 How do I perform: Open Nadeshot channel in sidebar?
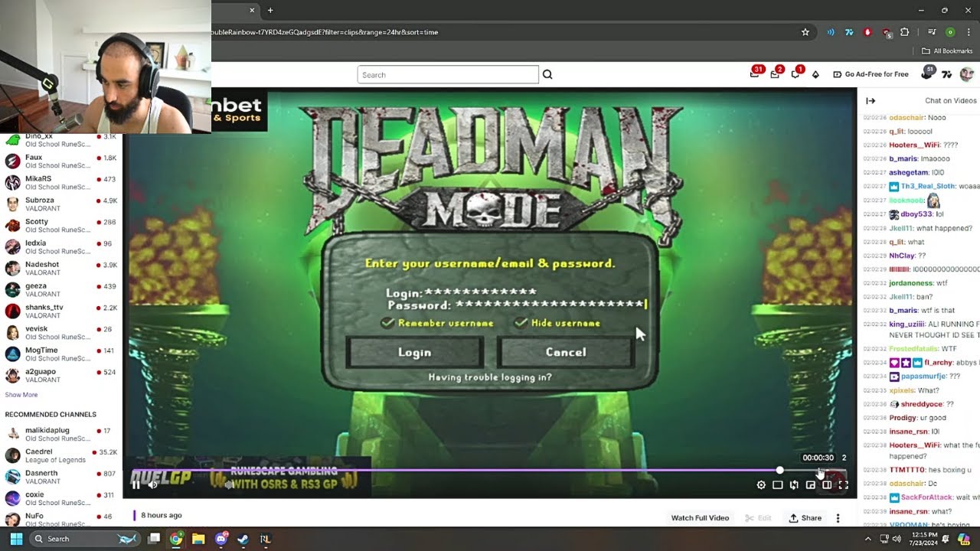61,269
